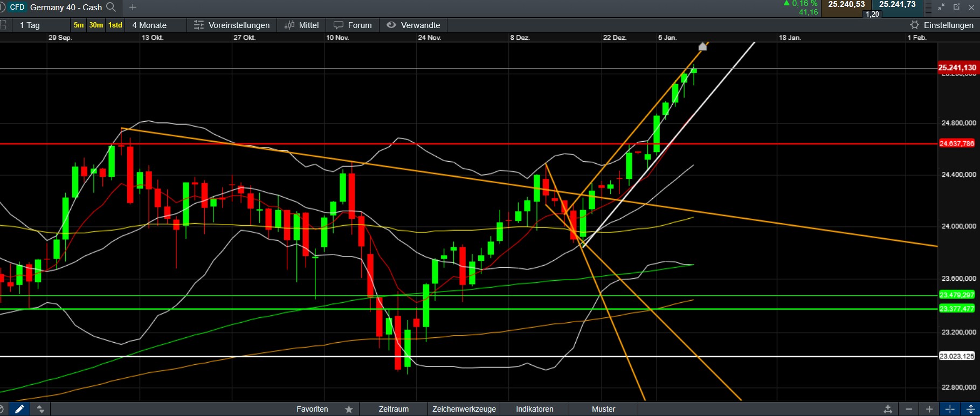Open the 4 Monate range dropdown
This screenshot has height=416, width=980.
click(149, 25)
